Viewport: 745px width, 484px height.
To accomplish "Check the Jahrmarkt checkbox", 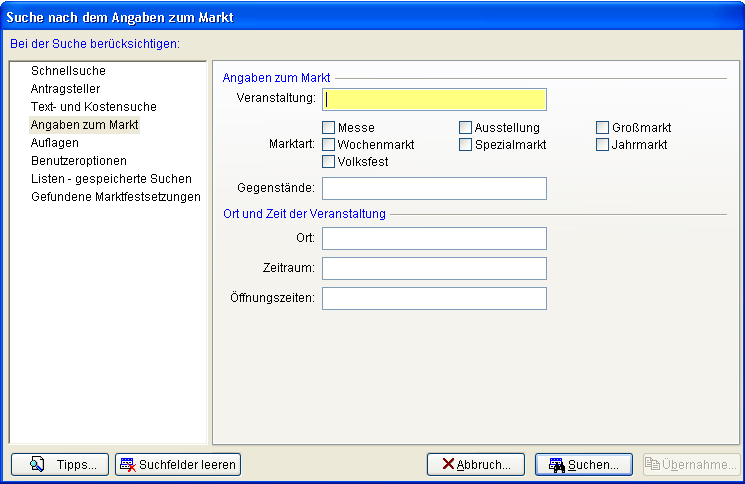I will [603, 145].
